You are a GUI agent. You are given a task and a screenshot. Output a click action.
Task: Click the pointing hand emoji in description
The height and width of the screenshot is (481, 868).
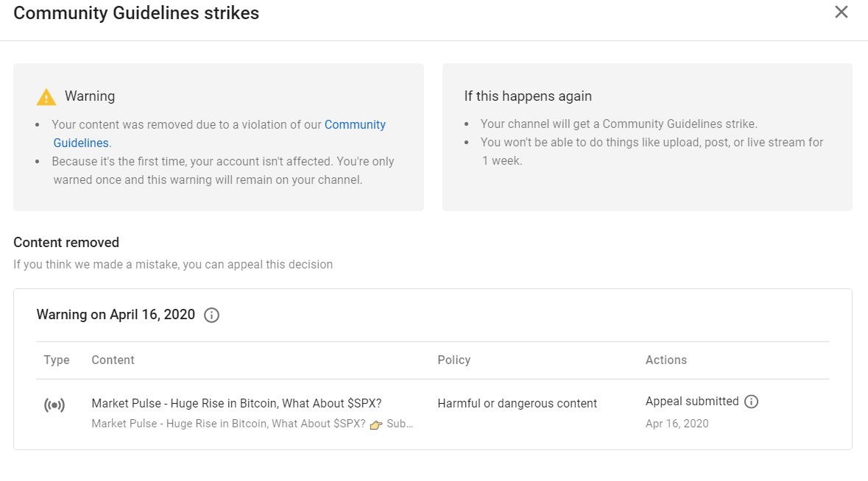click(376, 424)
